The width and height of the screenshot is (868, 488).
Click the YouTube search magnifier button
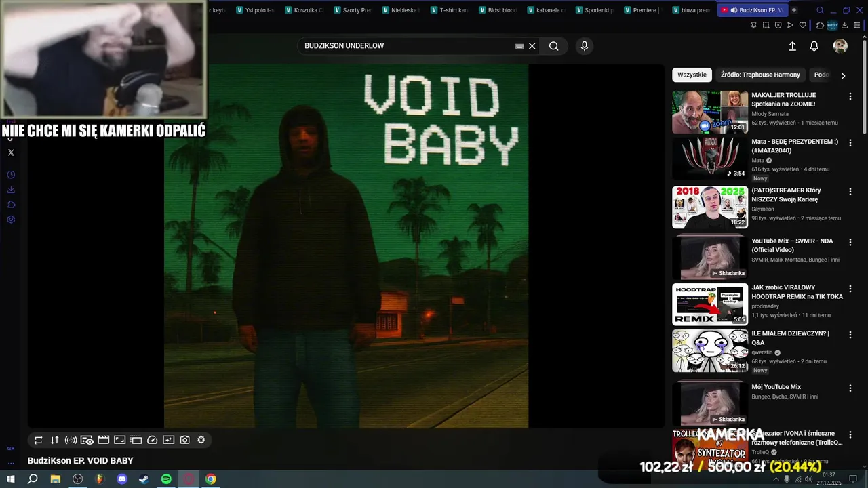coord(554,46)
